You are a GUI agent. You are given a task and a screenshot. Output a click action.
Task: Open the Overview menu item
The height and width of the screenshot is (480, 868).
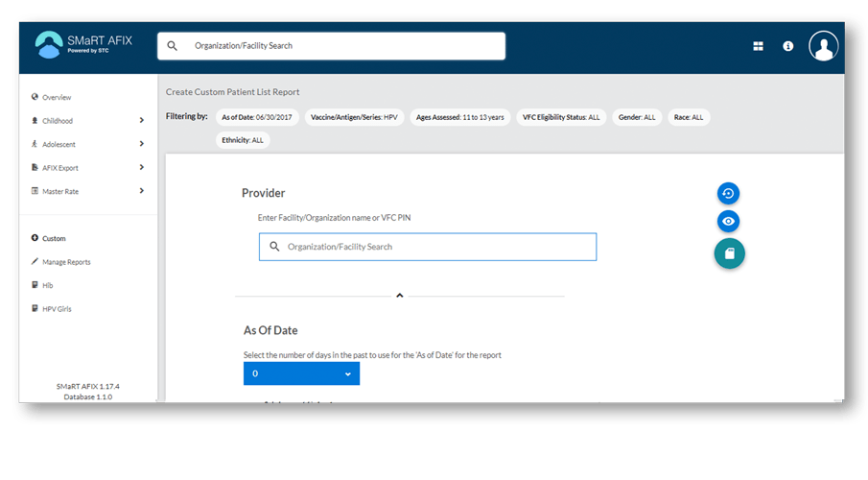coord(57,98)
